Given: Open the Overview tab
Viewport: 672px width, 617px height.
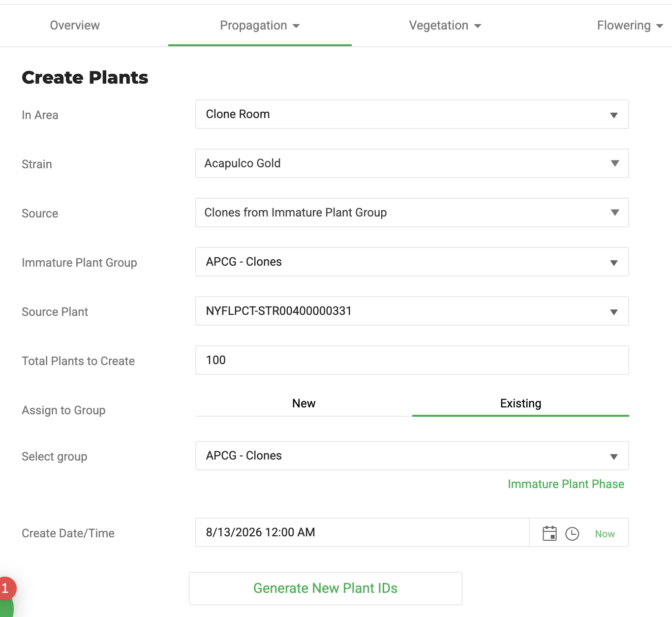Looking at the screenshot, I should pyautogui.click(x=75, y=26).
